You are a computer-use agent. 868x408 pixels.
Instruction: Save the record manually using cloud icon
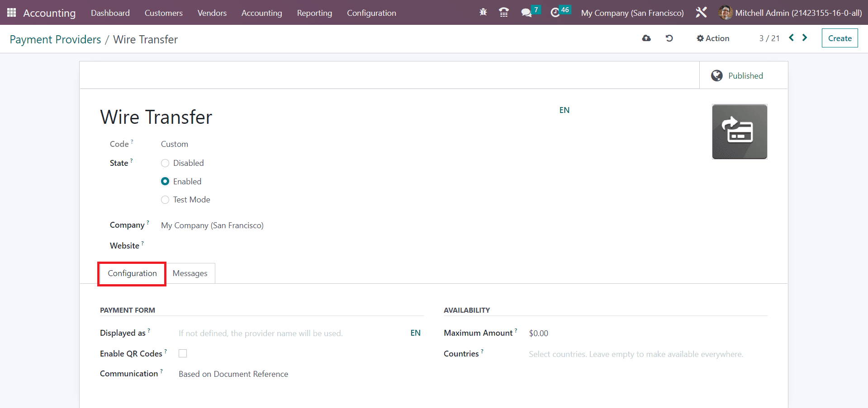[x=646, y=38]
